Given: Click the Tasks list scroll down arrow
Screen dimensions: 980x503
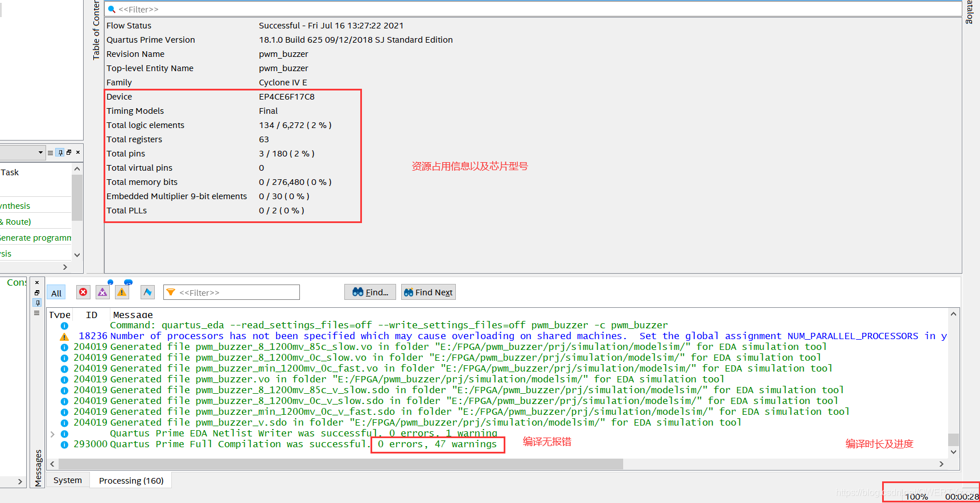Looking at the screenshot, I should [x=77, y=255].
